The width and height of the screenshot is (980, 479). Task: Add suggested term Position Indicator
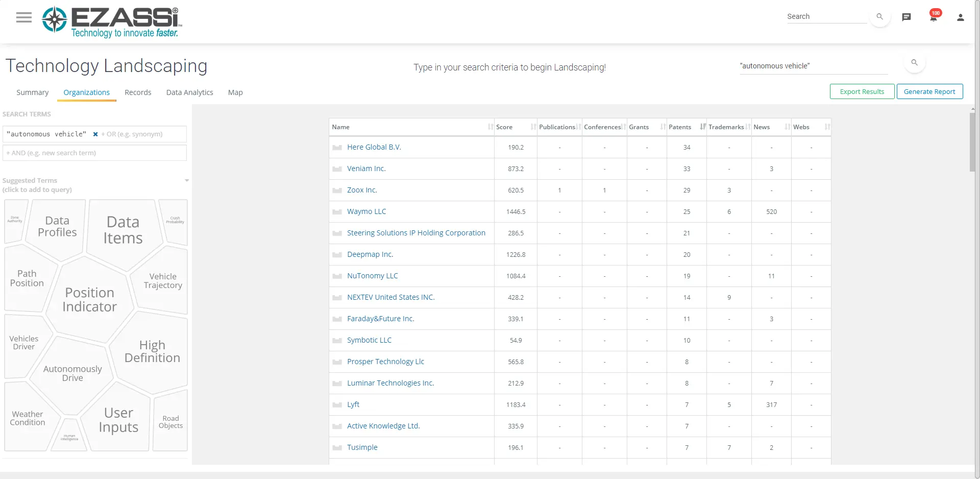click(x=89, y=299)
